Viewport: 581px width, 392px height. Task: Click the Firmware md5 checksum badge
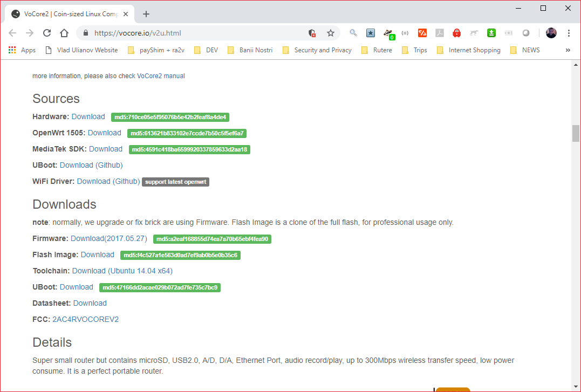coord(213,239)
